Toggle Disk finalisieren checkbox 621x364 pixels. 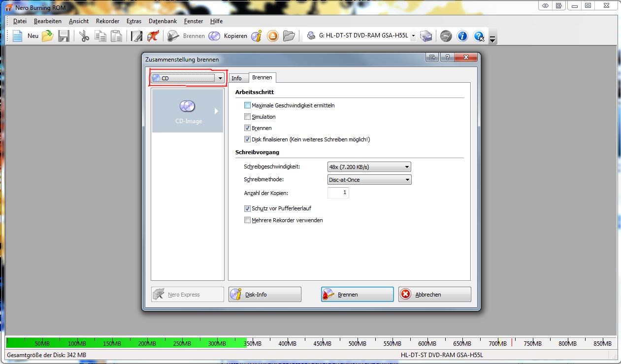coord(248,139)
